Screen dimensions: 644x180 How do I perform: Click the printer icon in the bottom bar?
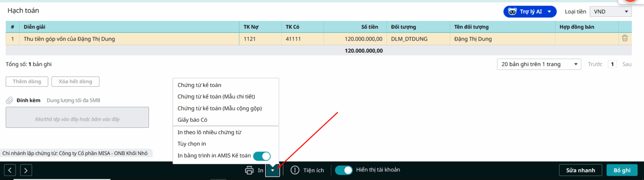click(x=249, y=170)
